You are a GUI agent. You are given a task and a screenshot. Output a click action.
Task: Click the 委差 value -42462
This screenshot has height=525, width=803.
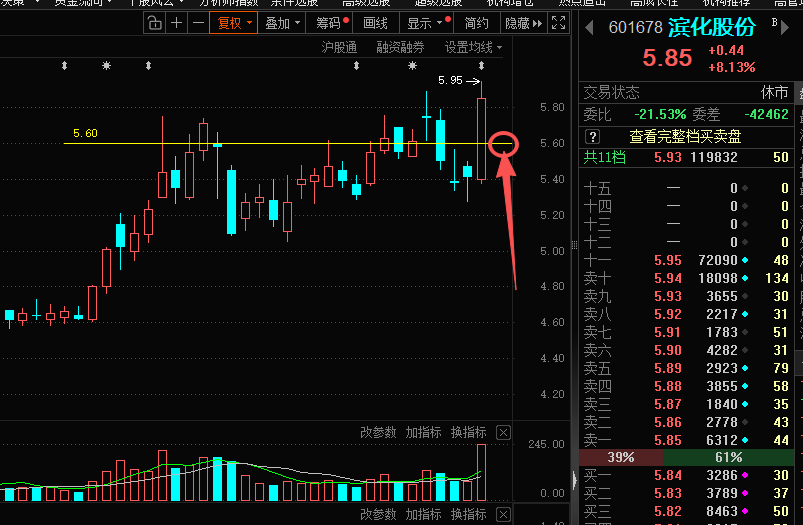(766, 114)
